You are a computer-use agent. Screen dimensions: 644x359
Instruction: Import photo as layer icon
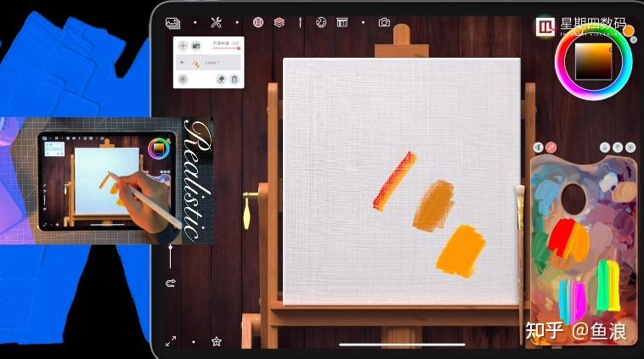click(196, 46)
